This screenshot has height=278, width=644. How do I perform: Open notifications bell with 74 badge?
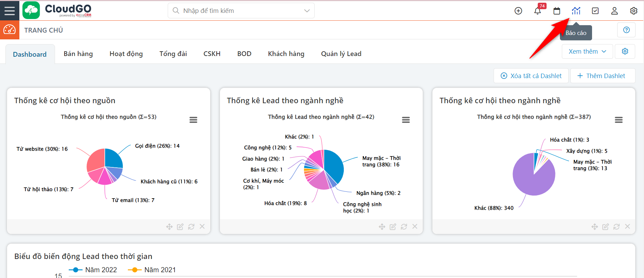pos(537,11)
